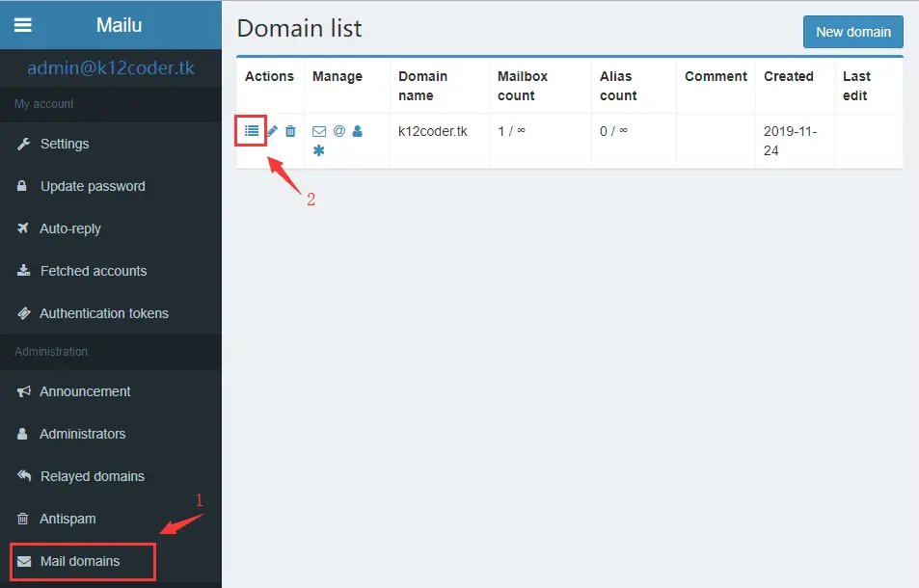Click the 2019-11-24 created date

point(790,141)
